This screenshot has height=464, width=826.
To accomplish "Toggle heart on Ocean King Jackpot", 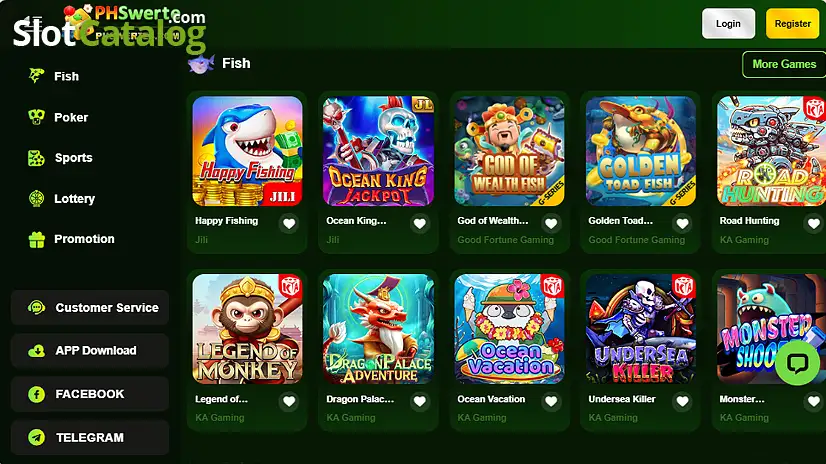I will (420, 224).
